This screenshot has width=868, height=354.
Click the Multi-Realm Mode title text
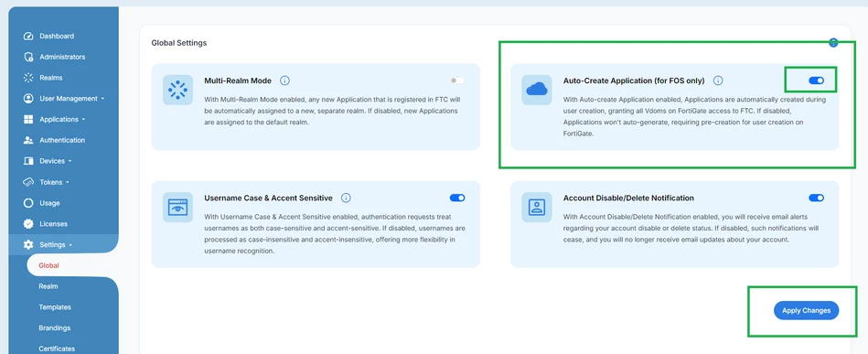(x=238, y=80)
